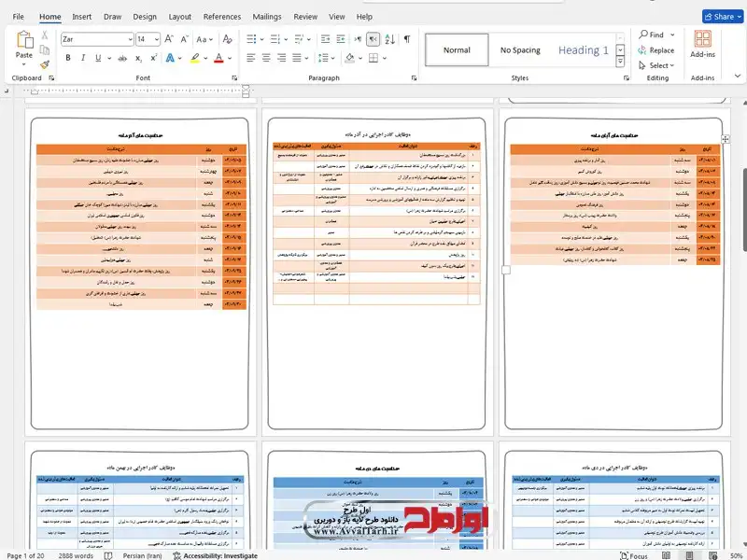
Task: Open Font dialog launcher
Action: 234,78
